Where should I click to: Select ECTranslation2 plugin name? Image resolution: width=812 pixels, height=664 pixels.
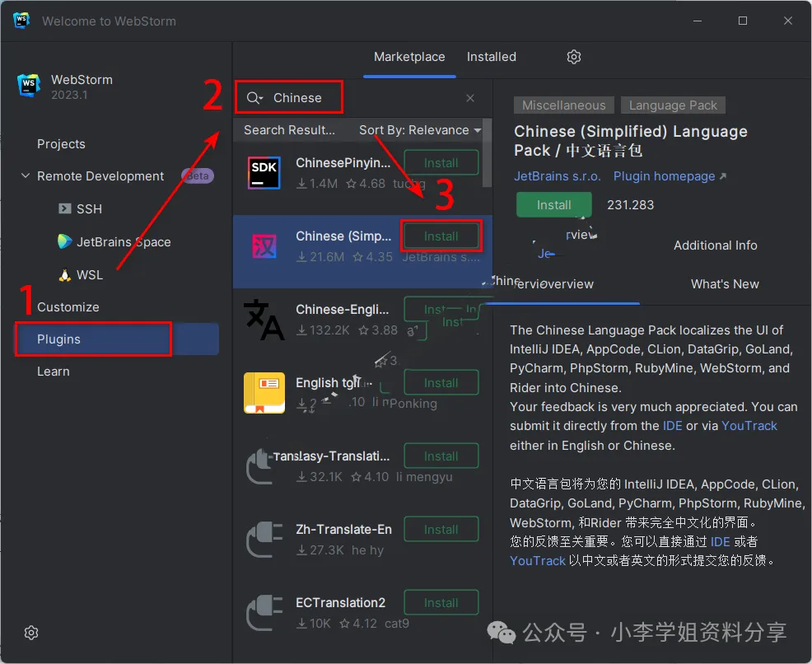pos(340,603)
